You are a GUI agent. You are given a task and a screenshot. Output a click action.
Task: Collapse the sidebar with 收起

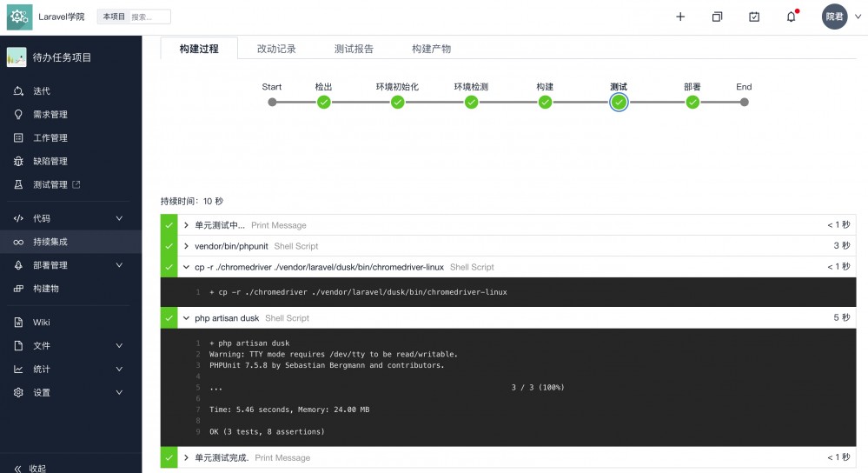30,468
